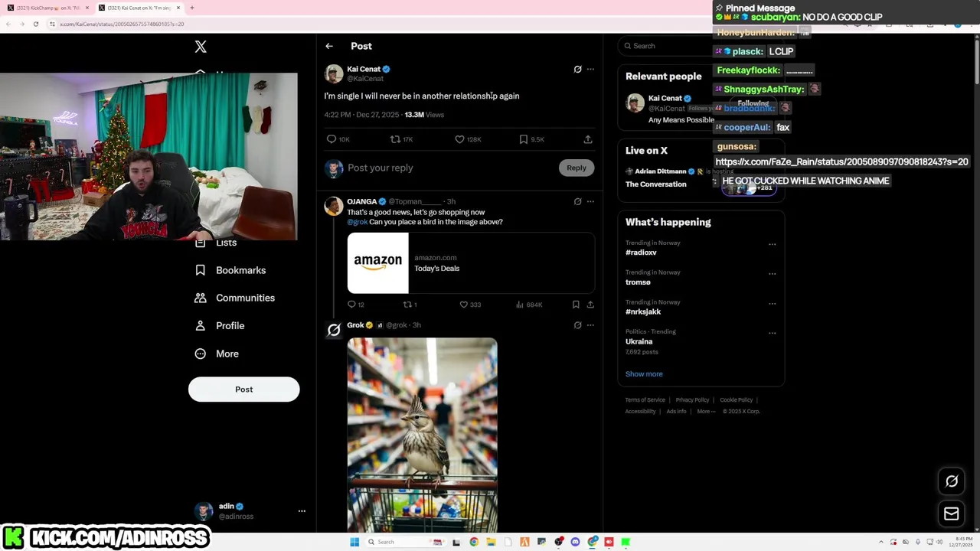Open more options on Grok's reply
Screen dimensions: 980x551
[590, 325]
